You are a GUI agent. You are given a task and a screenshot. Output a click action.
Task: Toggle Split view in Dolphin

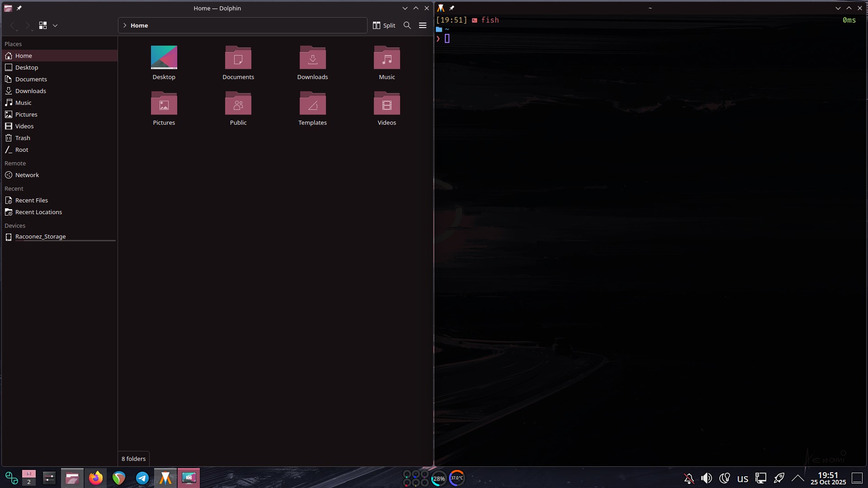pos(384,25)
